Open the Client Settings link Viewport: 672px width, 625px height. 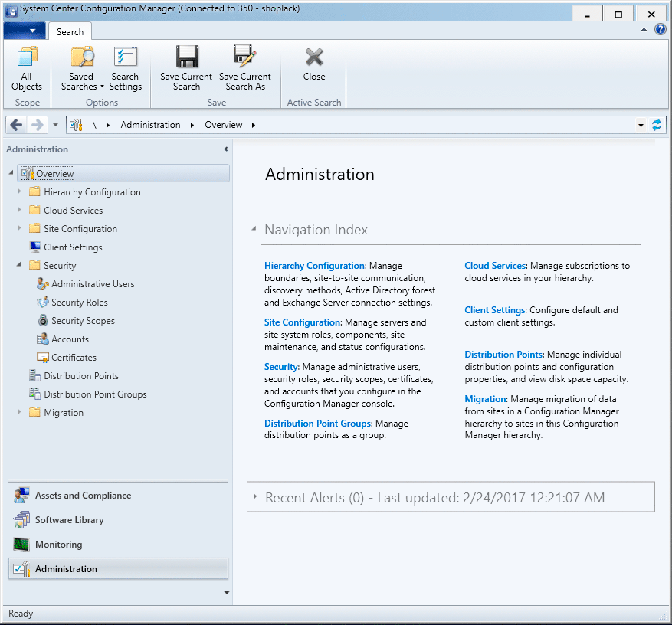(494, 309)
